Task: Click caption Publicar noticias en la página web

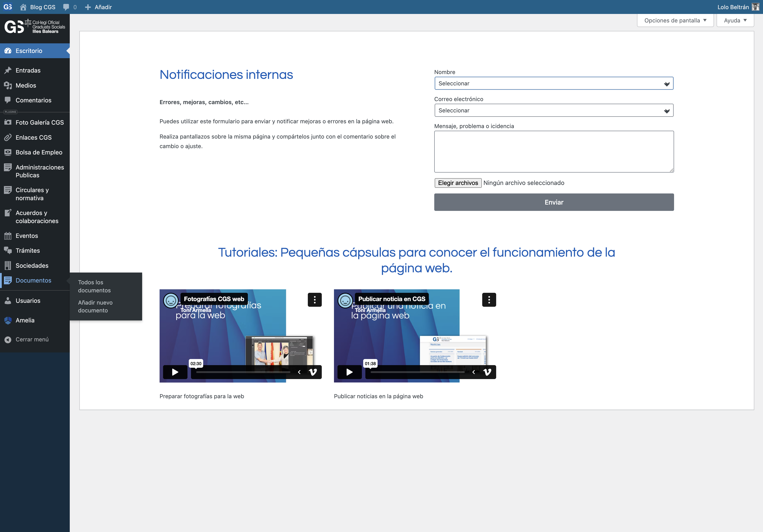Action: pyautogui.click(x=378, y=396)
